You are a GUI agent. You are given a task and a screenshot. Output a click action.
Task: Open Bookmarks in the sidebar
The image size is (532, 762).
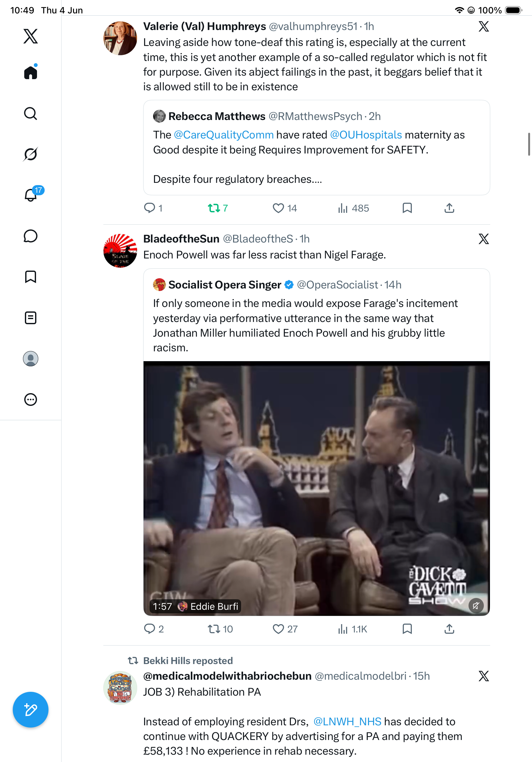point(31,277)
